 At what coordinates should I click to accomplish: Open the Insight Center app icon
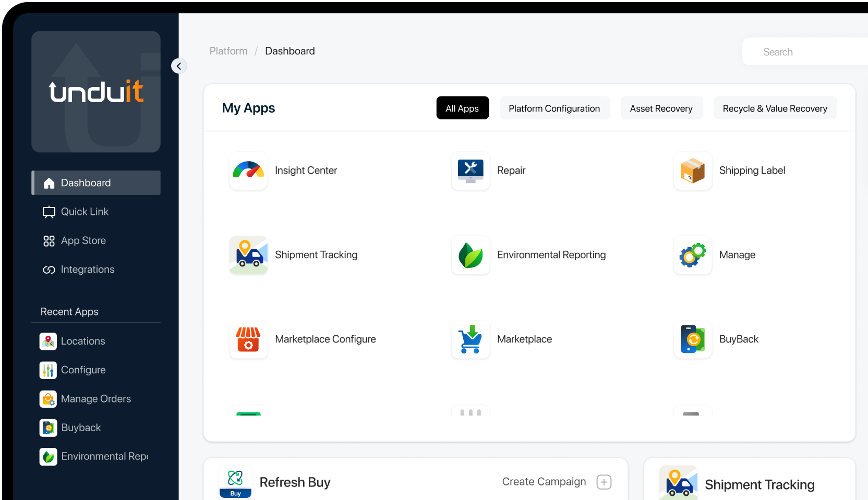coord(248,170)
